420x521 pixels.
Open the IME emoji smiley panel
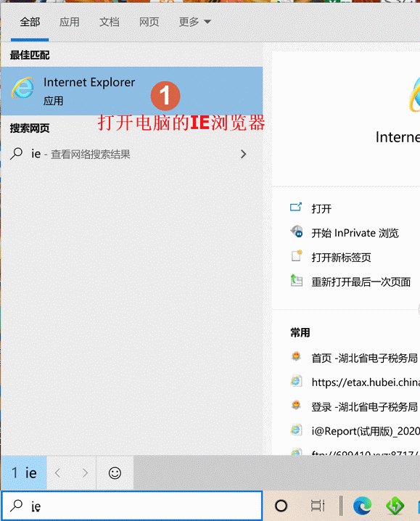[x=115, y=473]
